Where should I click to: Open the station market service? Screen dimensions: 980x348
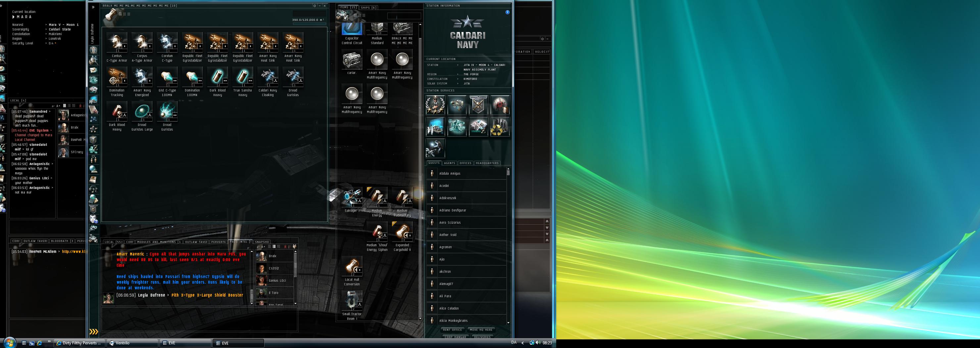(478, 126)
